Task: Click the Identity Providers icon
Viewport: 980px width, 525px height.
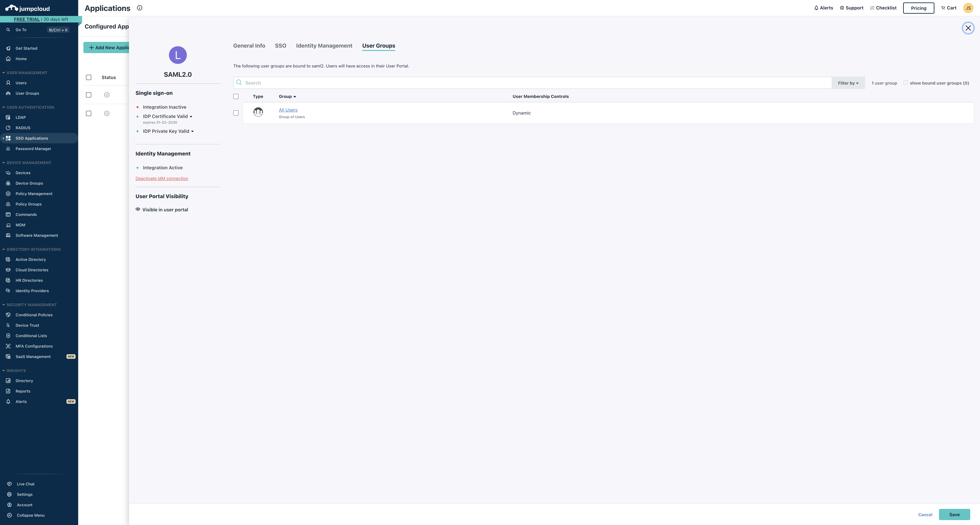Action: 8,291
